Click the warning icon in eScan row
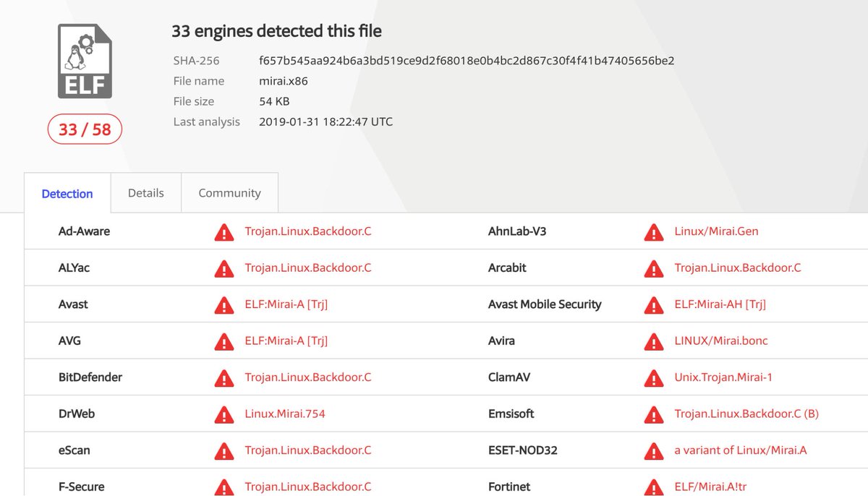Viewport: 868px width, 496px height. point(224,451)
